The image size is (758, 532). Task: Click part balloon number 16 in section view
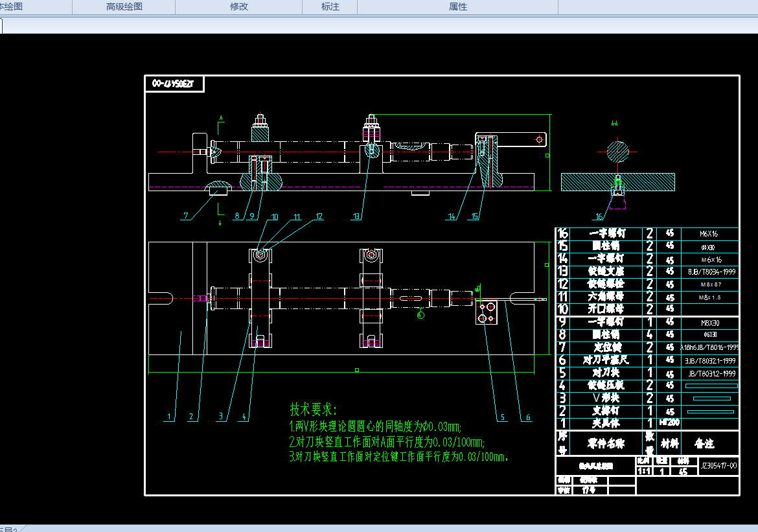pyautogui.click(x=599, y=216)
